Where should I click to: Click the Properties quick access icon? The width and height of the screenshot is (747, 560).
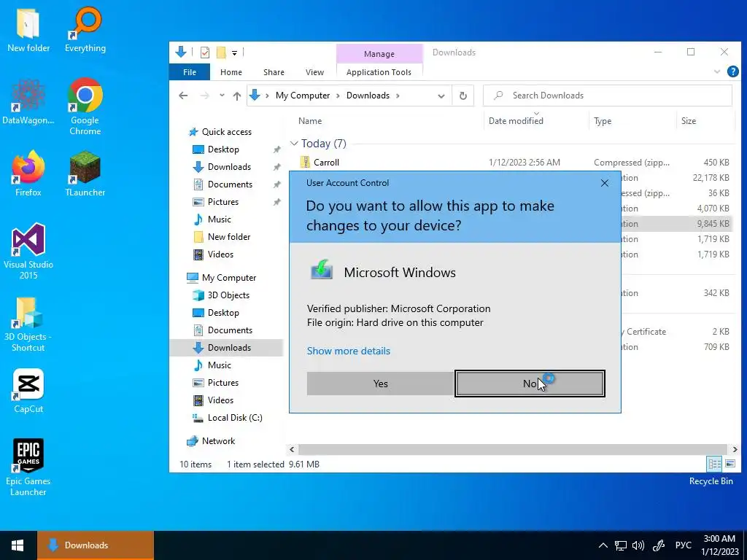pos(205,52)
